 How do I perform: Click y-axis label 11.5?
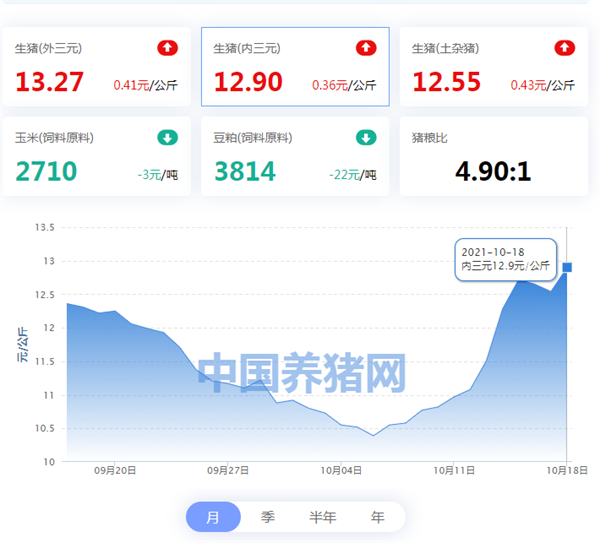pos(45,362)
